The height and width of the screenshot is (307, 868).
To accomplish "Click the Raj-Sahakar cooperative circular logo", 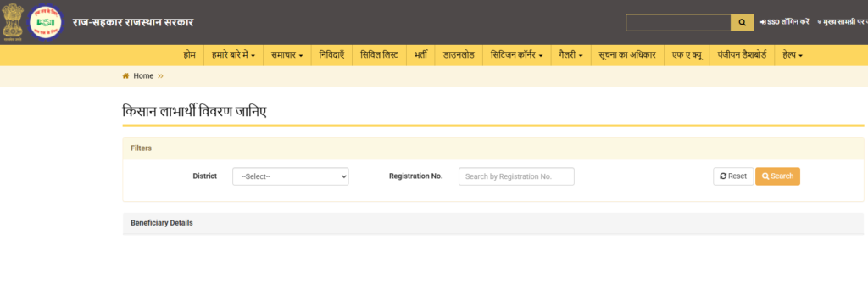I will pos(46,22).
